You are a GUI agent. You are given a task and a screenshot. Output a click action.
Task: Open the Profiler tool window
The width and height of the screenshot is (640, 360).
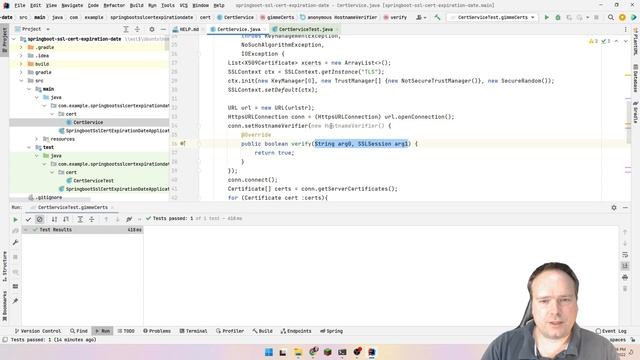(x=230, y=331)
